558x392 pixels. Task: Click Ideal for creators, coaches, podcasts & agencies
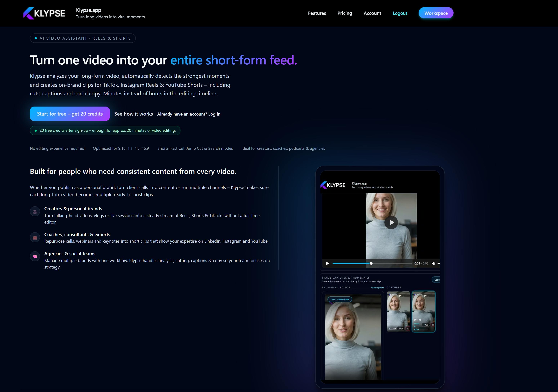pyautogui.click(x=283, y=148)
